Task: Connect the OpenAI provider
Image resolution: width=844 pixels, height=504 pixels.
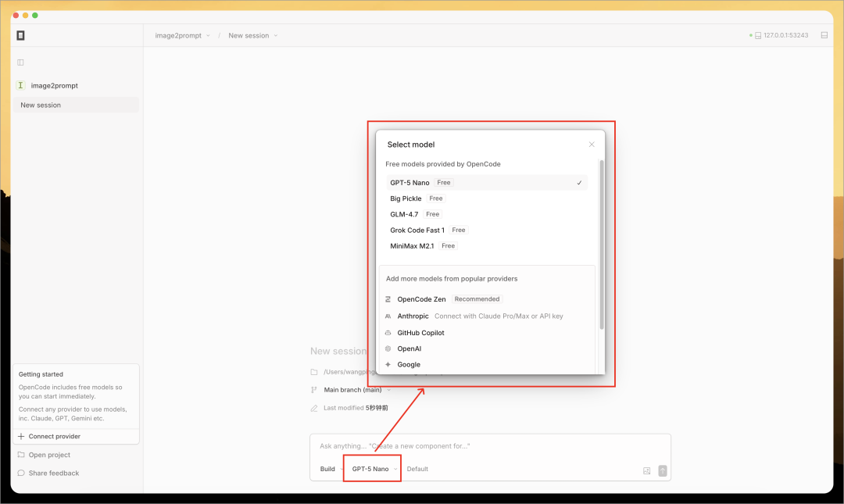Action: click(x=487, y=349)
